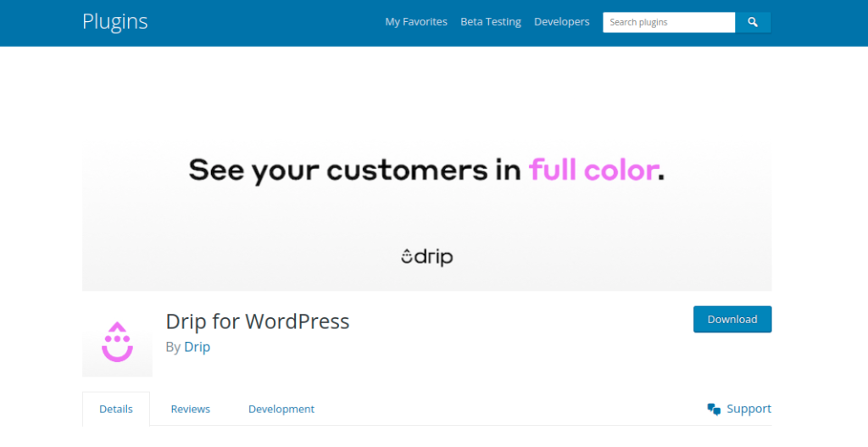Open the Developers menu item
This screenshot has height=447, width=868.
pyautogui.click(x=561, y=21)
